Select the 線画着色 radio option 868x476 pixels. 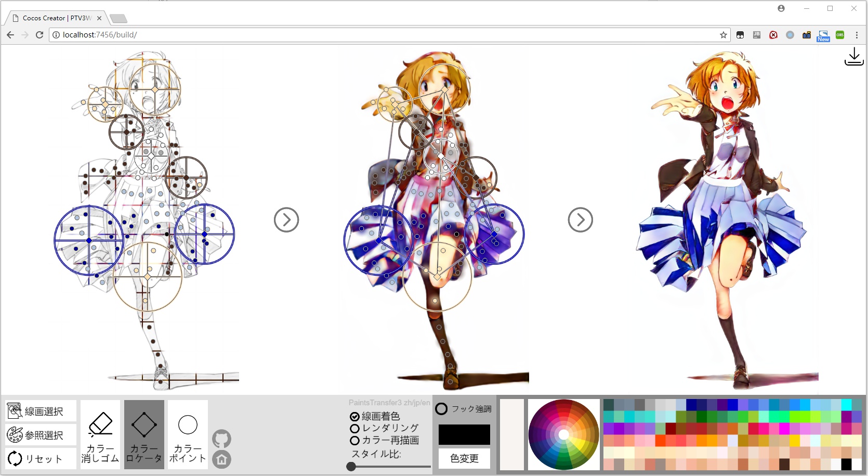(x=375, y=416)
